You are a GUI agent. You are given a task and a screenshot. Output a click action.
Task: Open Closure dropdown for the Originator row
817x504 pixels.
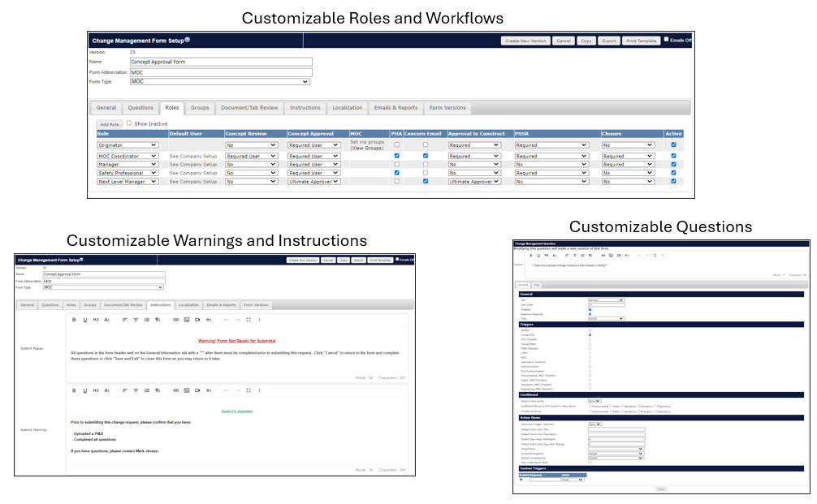pos(628,145)
